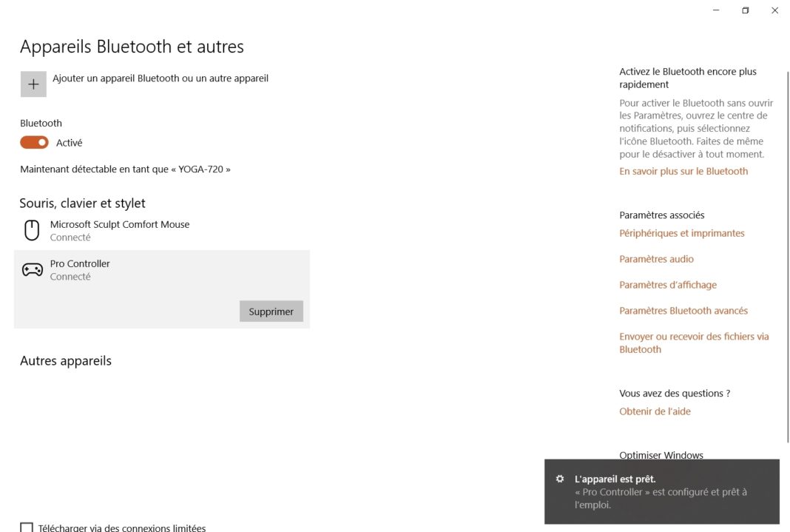
Task: Open Envoyer ou recevoir des fichiers via Bluetooth
Action: [x=694, y=343]
